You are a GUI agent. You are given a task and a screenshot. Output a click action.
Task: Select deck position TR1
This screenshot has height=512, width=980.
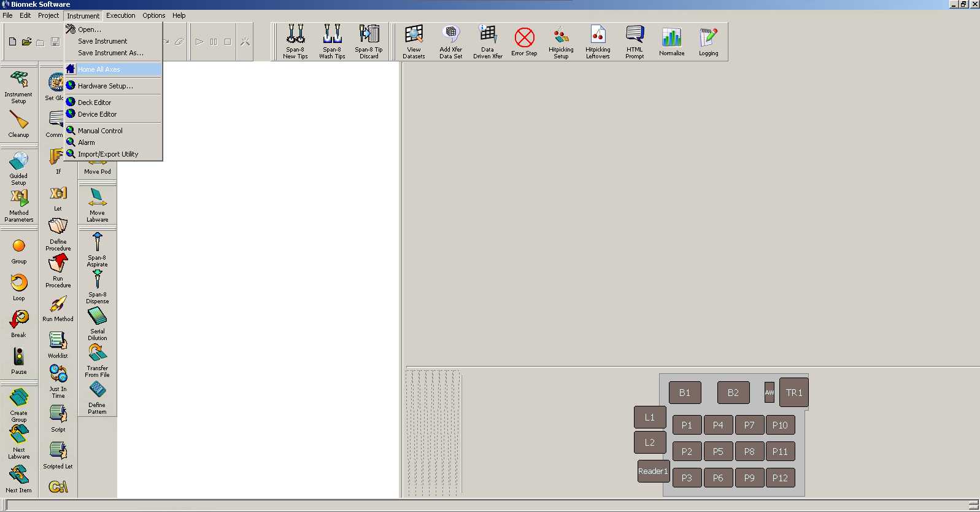(794, 393)
